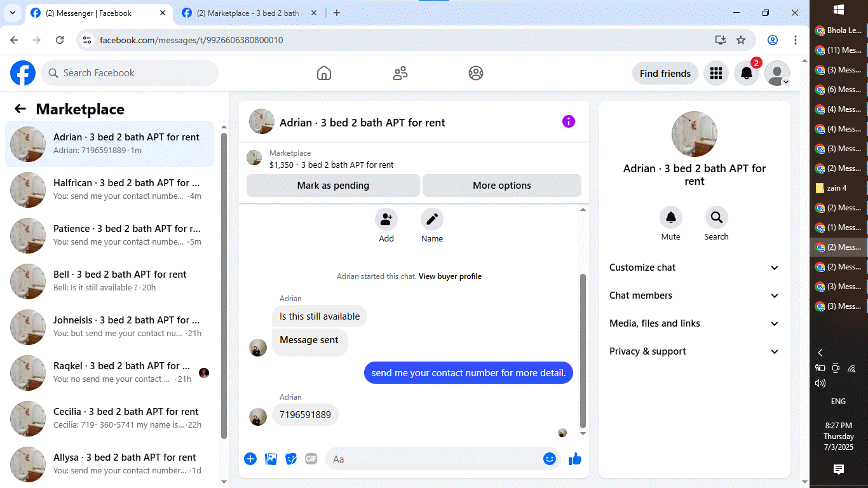Attach a photo using the image icon
Viewport: 868px width, 488px height.
[x=271, y=459]
